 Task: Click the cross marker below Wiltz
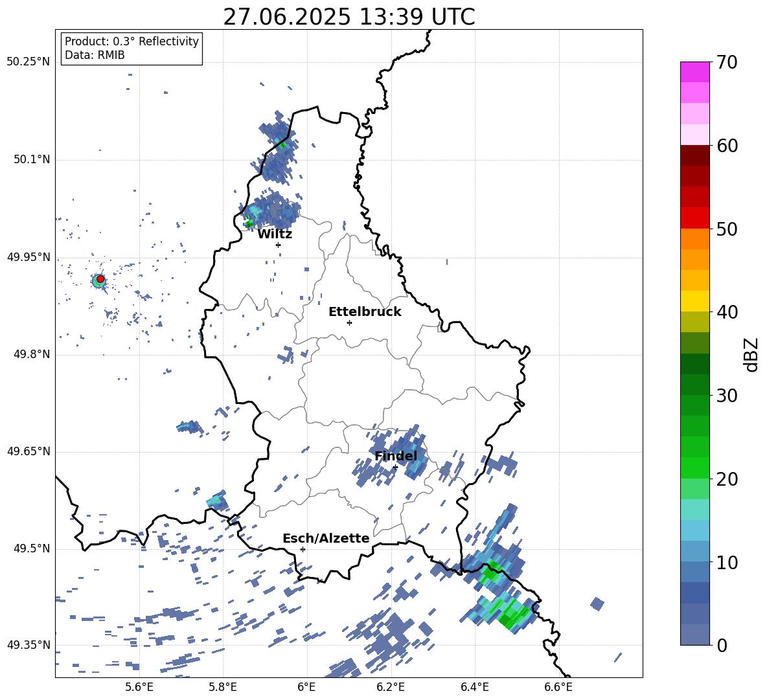pyautogui.click(x=278, y=245)
